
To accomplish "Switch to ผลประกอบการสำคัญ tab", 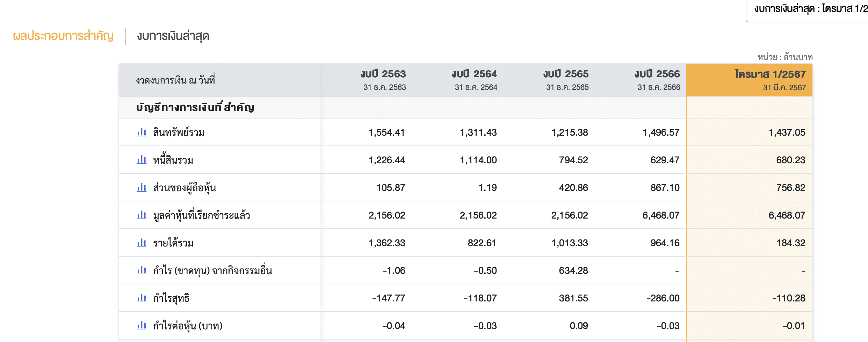I will coord(63,36).
